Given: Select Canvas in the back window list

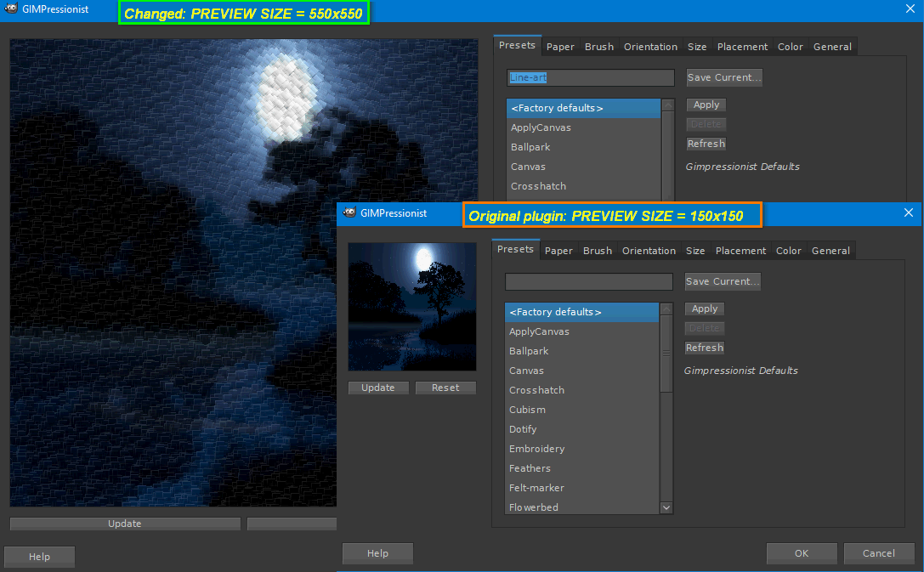Looking at the screenshot, I should pos(583,167).
